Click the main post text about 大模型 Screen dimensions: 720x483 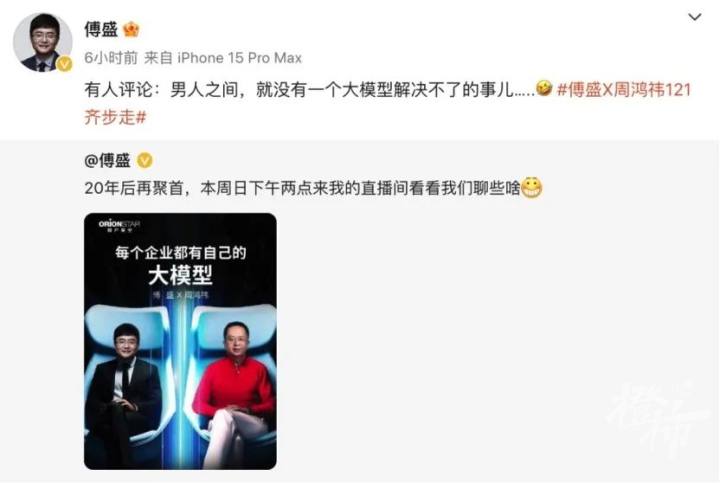pyautogui.click(x=309, y=90)
